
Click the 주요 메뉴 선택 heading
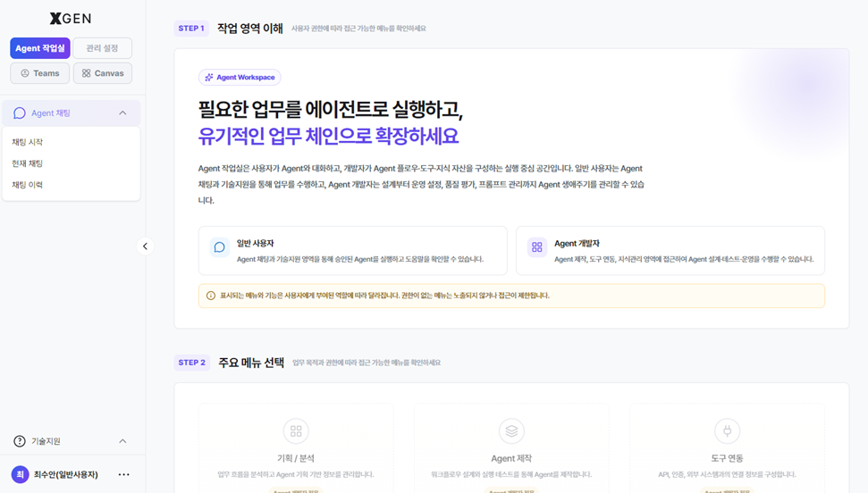pyautogui.click(x=251, y=363)
